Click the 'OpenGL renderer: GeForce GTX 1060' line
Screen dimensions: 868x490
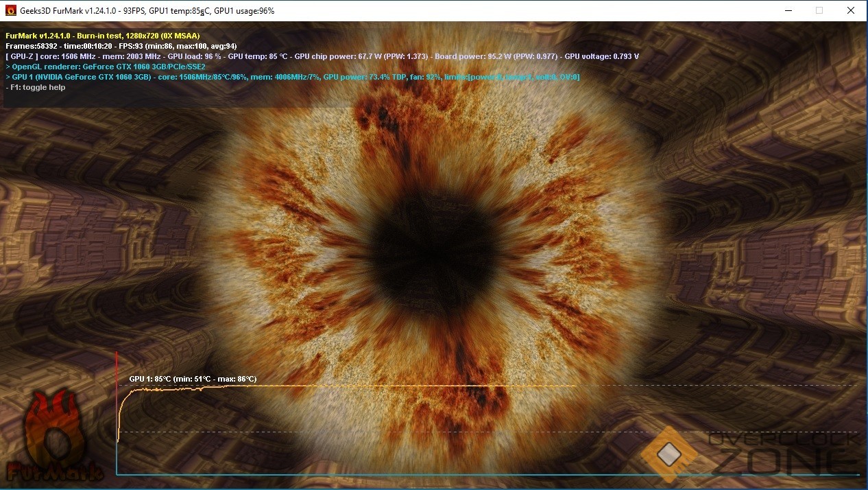[x=106, y=67]
